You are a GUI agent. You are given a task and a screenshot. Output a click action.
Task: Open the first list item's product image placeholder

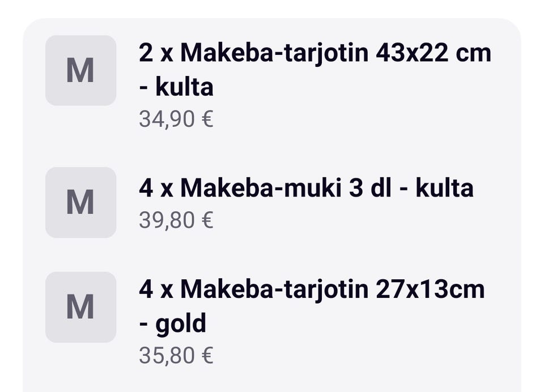(81, 70)
